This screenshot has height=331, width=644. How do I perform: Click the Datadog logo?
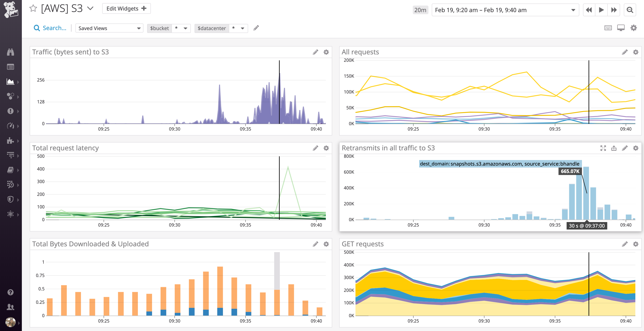pyautogui.click(x=10, y=9)
